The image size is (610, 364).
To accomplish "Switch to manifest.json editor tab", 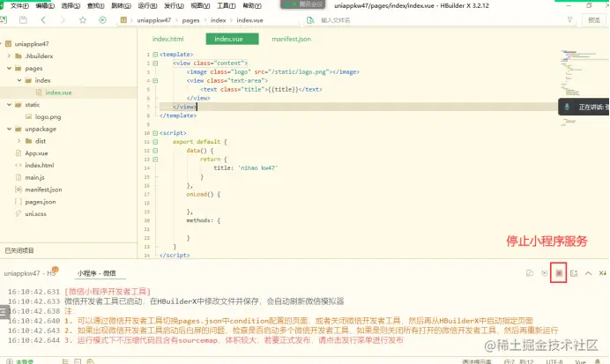I will tap(291, 39).
